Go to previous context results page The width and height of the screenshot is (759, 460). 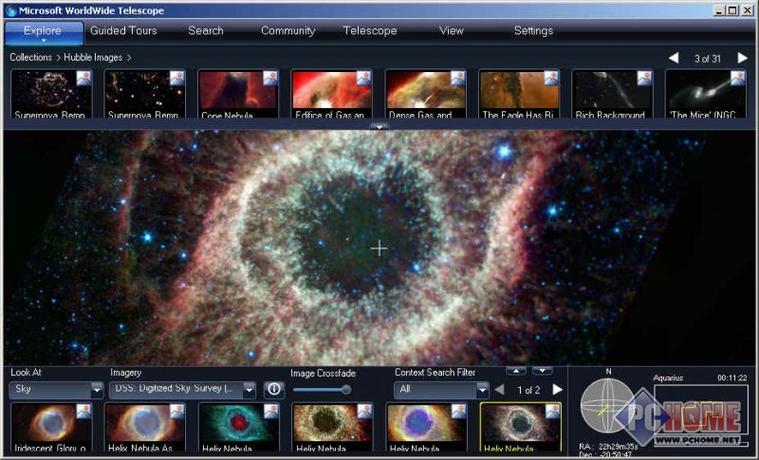pyautogui.click(x=500, y=390)
